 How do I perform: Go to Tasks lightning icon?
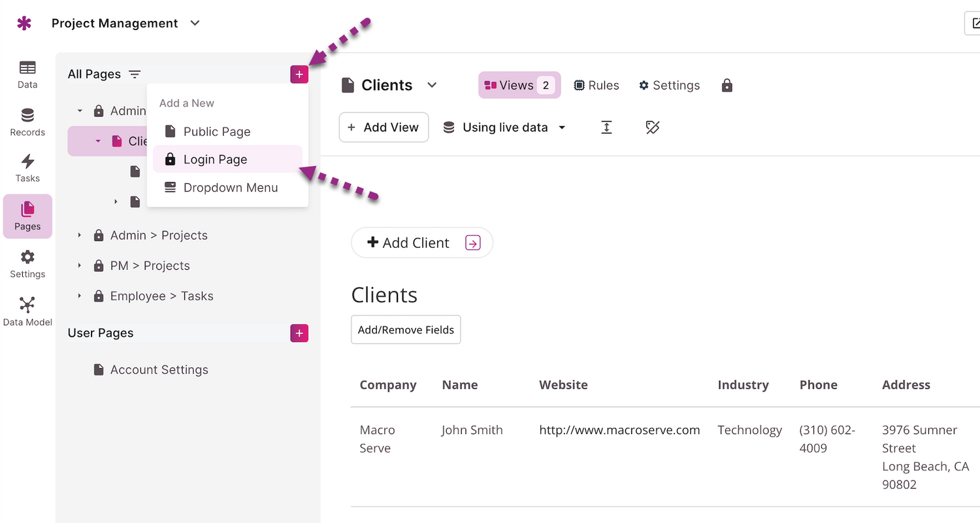tap(27, 168)
